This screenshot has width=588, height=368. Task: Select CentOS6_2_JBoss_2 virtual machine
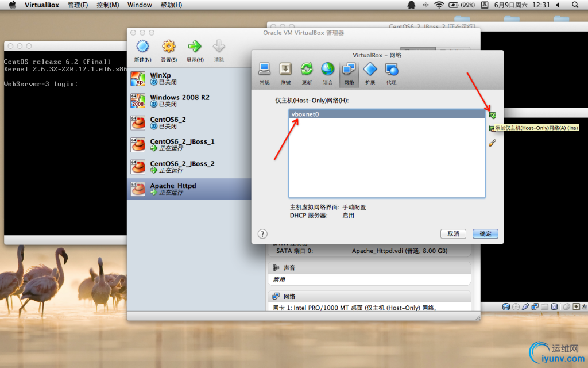pos(189,167)
